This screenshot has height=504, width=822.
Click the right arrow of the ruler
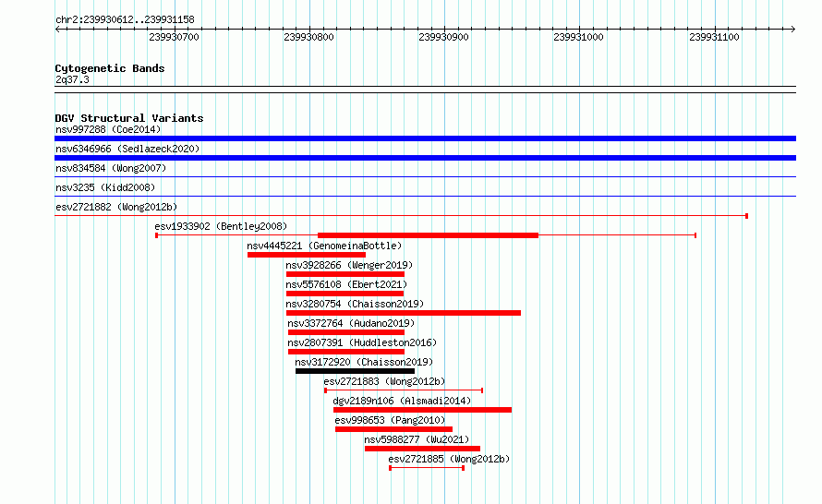tap(792, 30)
